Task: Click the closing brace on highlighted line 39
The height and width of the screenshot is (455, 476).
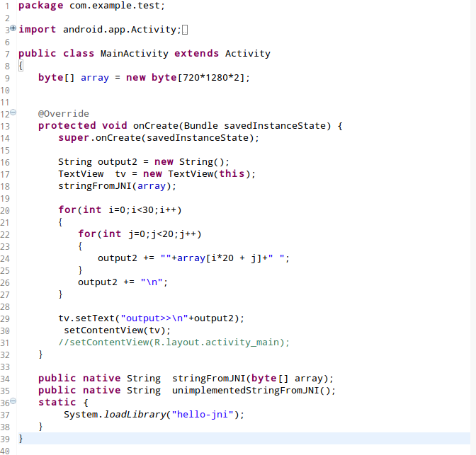Action: [x=21, y=438]
